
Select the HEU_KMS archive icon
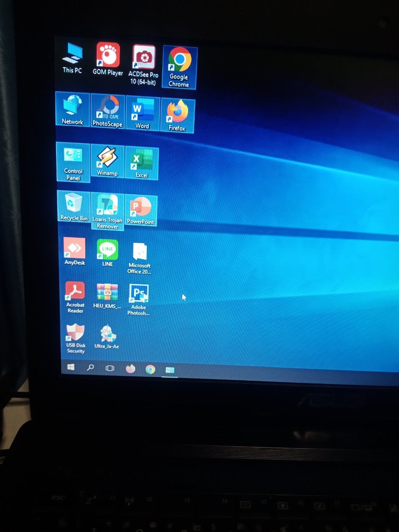coord(107,296)
